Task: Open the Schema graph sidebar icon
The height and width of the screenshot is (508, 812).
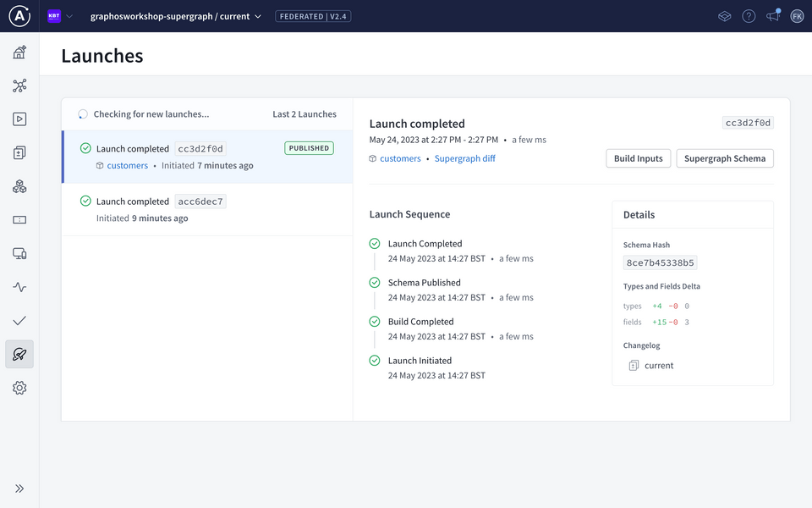Action: pos(19,86)
